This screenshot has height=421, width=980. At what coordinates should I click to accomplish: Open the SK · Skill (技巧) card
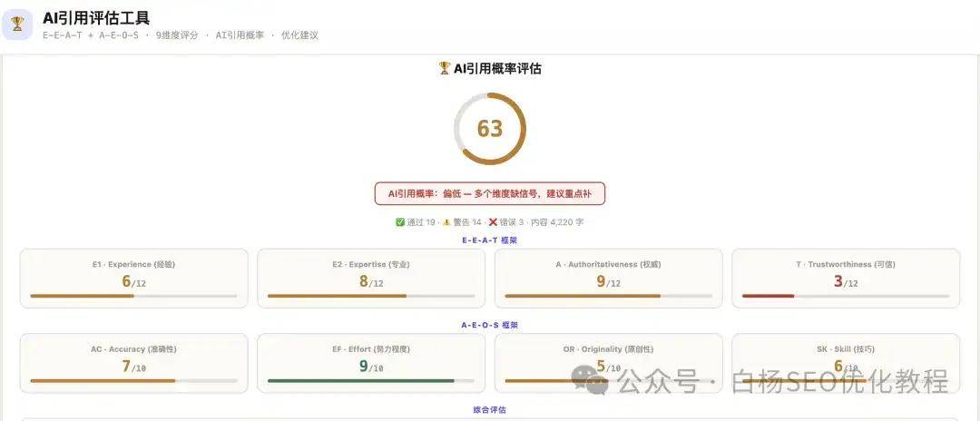coord(846,364)
